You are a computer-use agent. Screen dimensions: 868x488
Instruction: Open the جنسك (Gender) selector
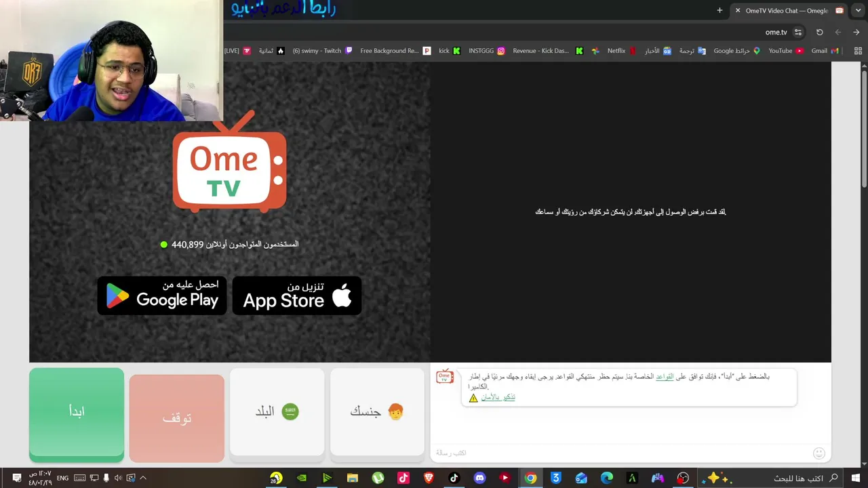pyautogui.click(x=378, y=412)
